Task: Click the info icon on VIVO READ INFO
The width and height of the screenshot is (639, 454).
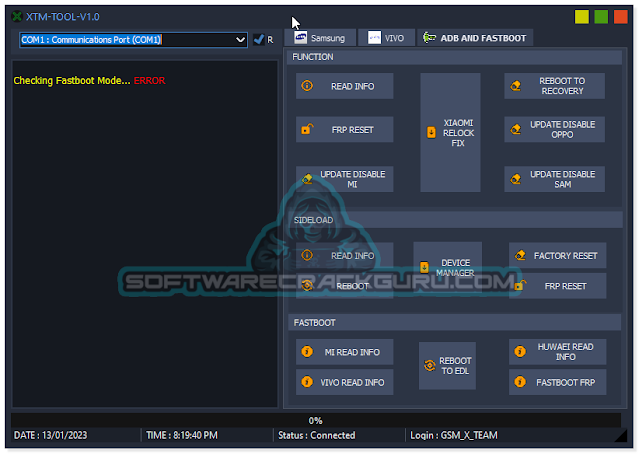Action: pyautogui.click(x=307, y=382)
